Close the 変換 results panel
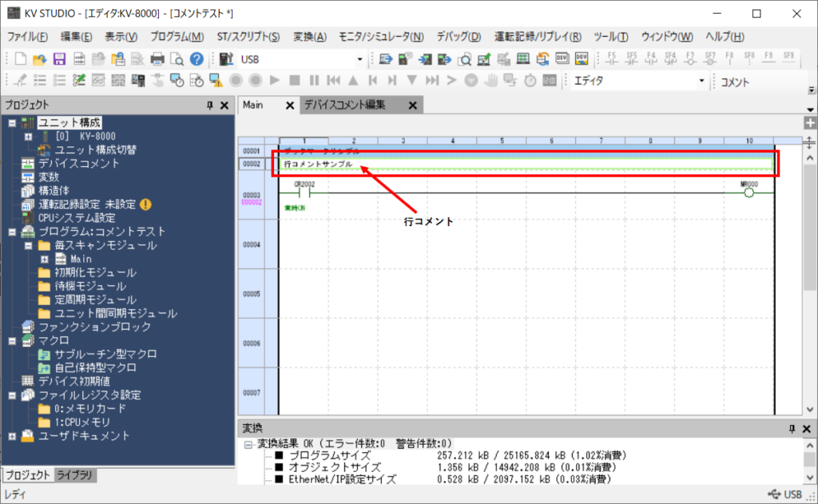Screen dimensions: 818x504 tap(808, 428)
